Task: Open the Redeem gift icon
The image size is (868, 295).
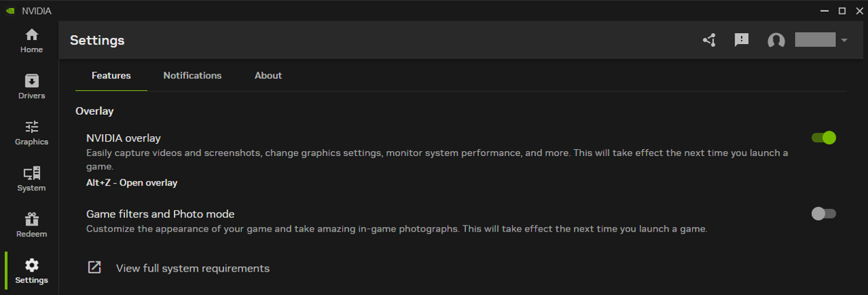Action: click(x=32, y=219)
